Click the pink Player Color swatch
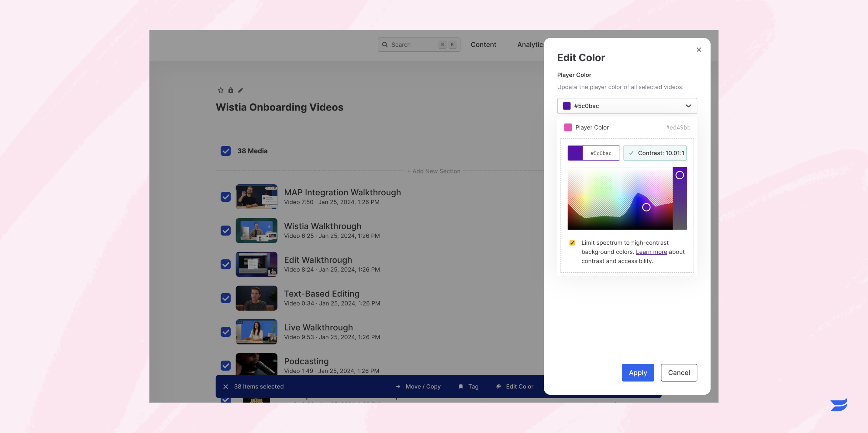The width and height of the screenshot is (868, 433). coord(568,127)
